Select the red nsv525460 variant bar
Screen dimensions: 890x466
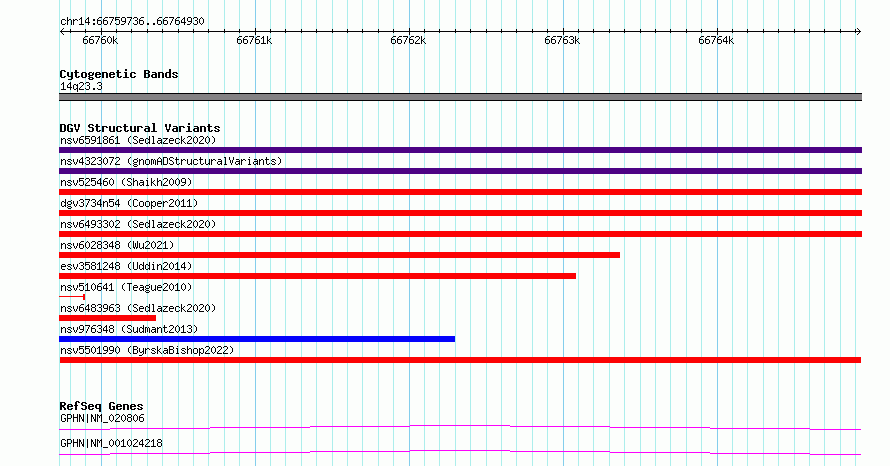[x=460, y=192]
